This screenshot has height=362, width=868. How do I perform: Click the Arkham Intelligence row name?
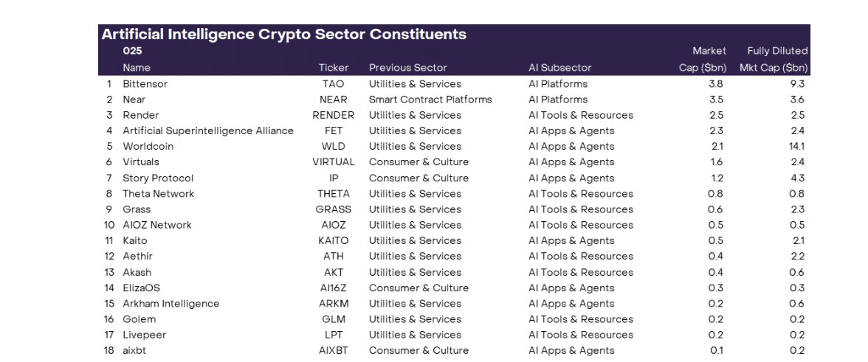pyautogui.click(x=171, y=304)
